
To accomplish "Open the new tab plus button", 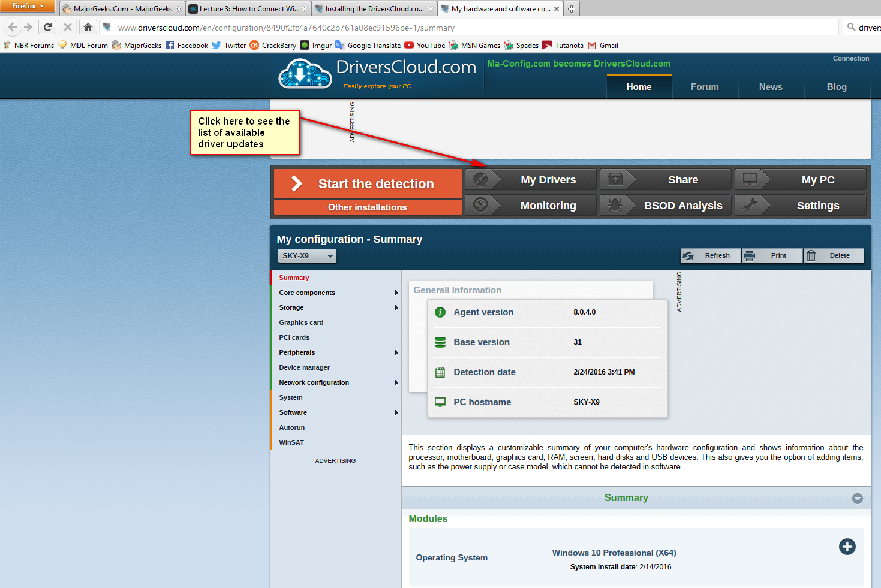I will 572,9.
